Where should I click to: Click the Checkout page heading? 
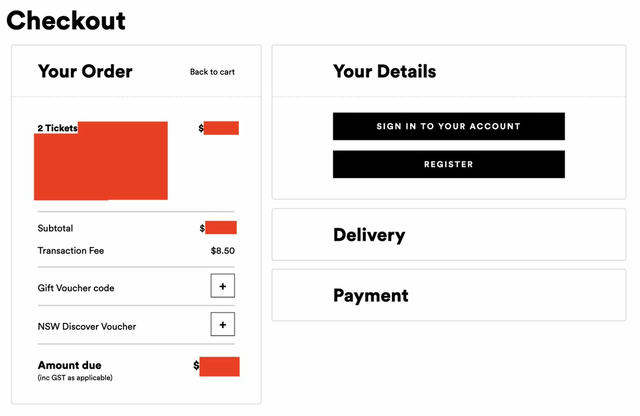click(x=66, y=21)
